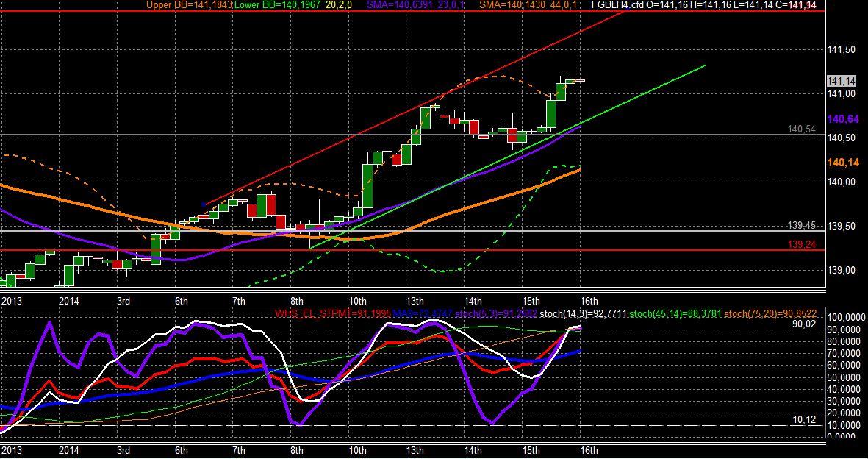868x459 pixels.
Task: Select the red WHS_EL_STPMT=91,1995 indicator label
Action: (x=333, y=314)
